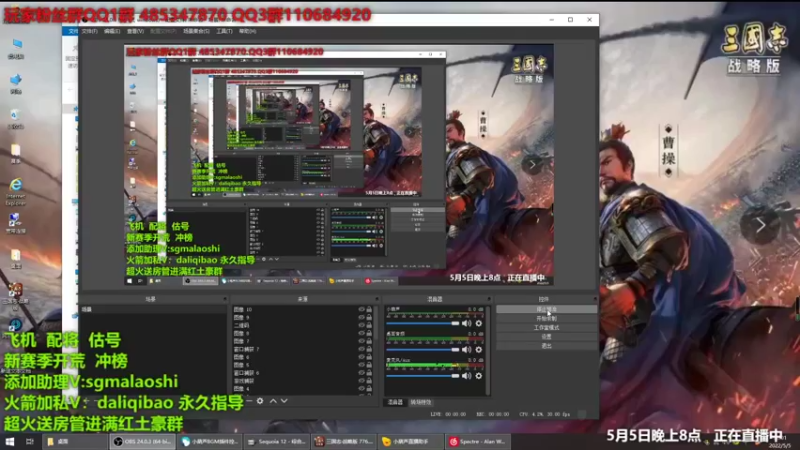Open OBS 设置 from the controls panel
The image size is (800, 450).
tap(546, 337)
